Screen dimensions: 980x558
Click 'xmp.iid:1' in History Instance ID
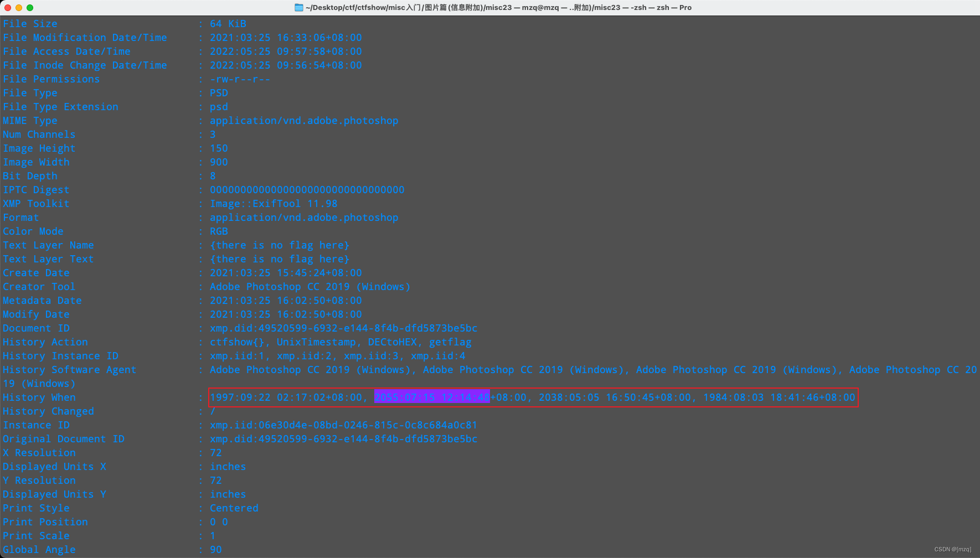(x=237, y=356)
